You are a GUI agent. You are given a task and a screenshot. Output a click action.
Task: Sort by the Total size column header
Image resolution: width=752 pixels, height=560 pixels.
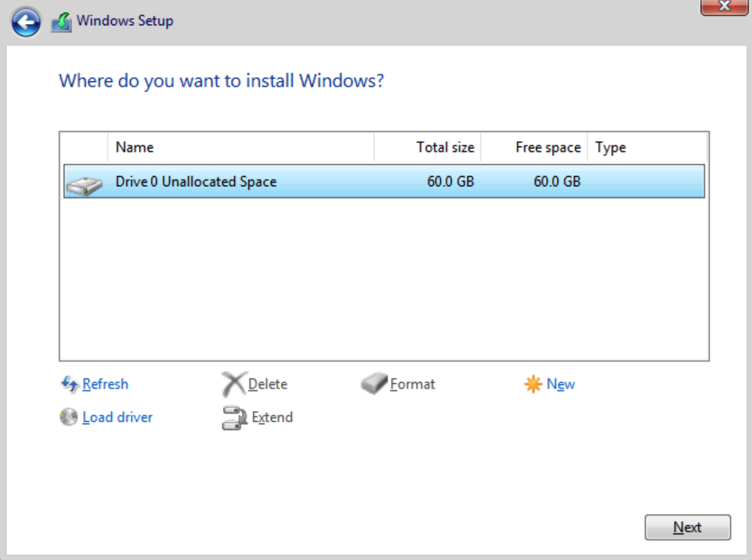[x=427, y=148]
